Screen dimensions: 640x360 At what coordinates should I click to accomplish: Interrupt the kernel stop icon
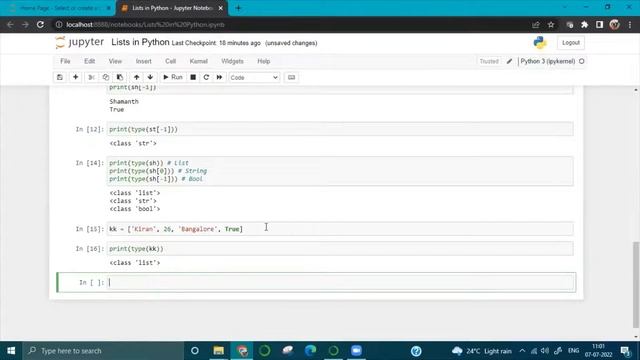point(193,77)
